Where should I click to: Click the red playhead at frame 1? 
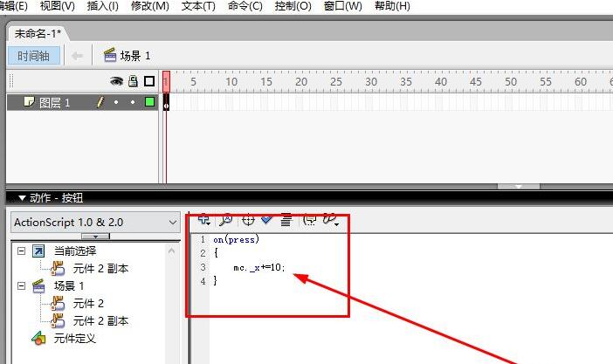(x=166, y=81)
